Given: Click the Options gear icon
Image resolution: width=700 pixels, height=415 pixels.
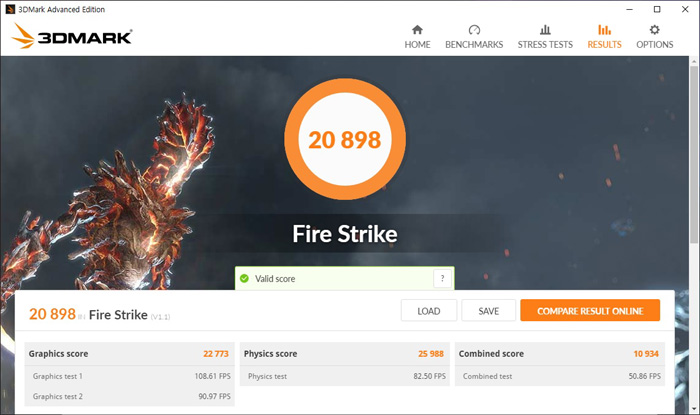Looking at the screenshot, I should pyautogui.click(x=654, y=30).
